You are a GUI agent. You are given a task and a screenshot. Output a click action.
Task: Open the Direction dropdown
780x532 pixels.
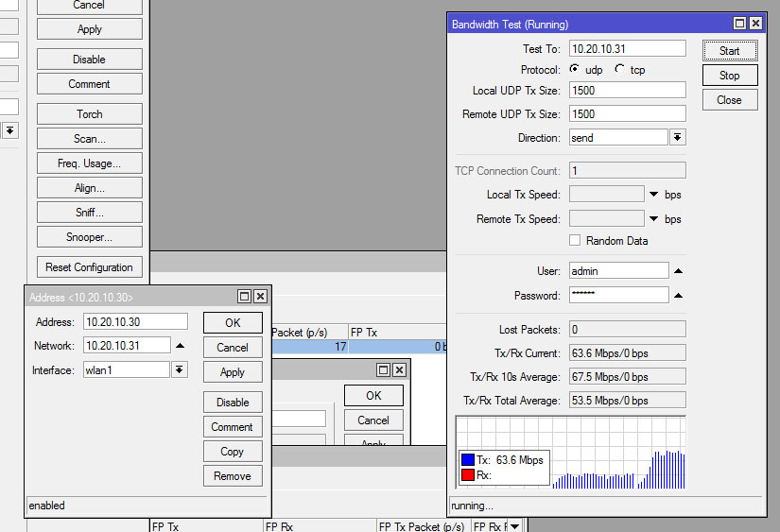[677, 137]
